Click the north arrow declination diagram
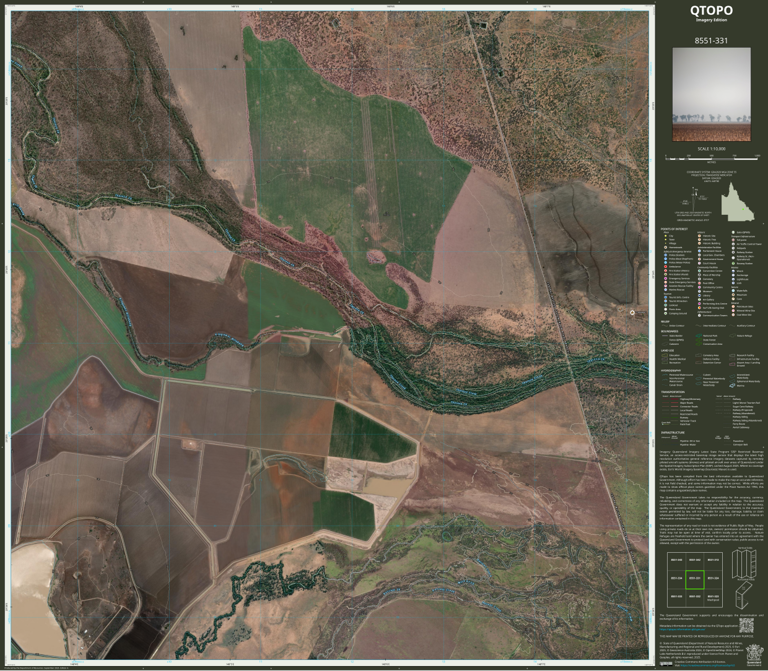This screenshot has height=671, width=768. pyautogui.click(x=696, y=200)
